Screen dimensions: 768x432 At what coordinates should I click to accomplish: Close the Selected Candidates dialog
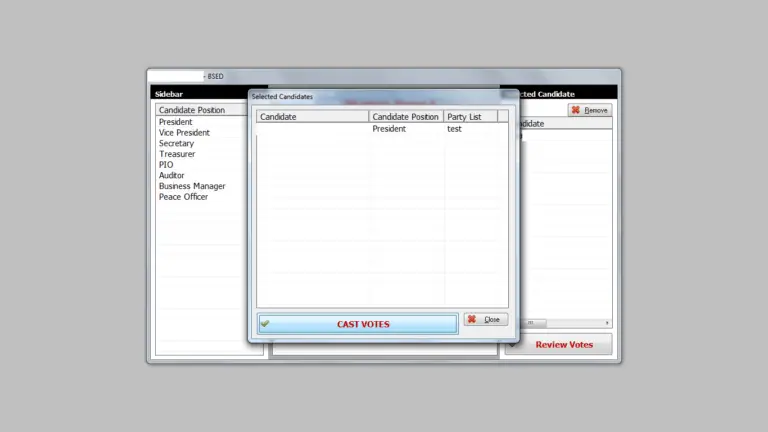[485, 319]
